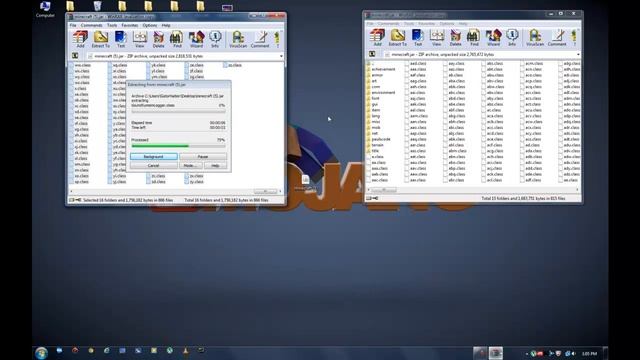Image resolution: width=640 pixels, height=360 pixels.
Task: Click current file progress bar in dialog
Action: 178,111
